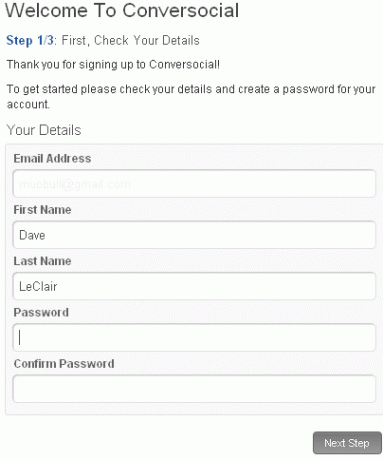Click the First Name label
383x460 pixels.
point(42,210)
